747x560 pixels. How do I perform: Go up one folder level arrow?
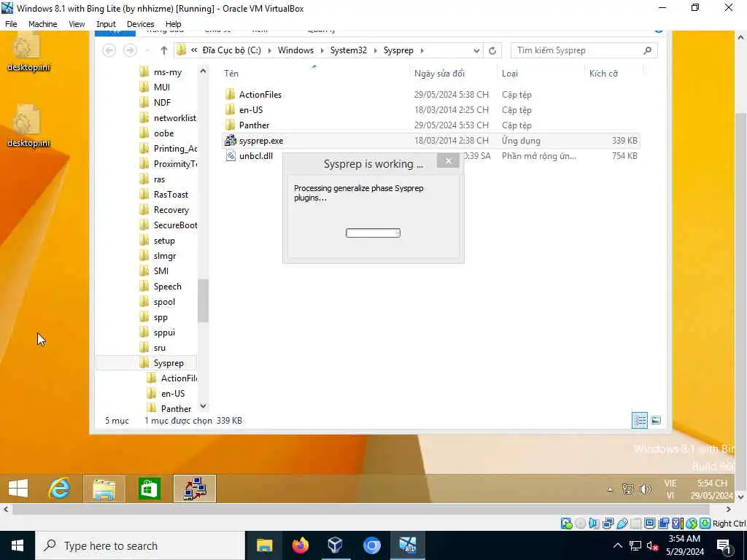pyautogui.click(x=164, y=50)
